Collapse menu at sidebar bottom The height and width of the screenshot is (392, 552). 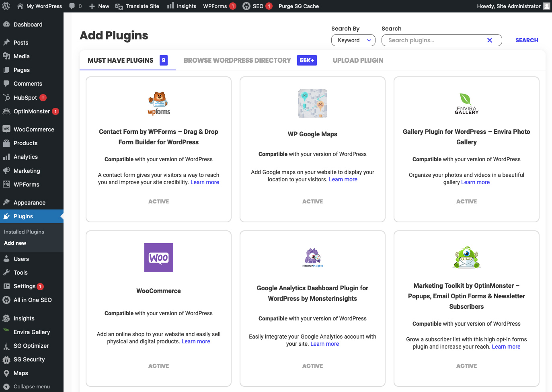pyautogui.click(x=32, y=386)
